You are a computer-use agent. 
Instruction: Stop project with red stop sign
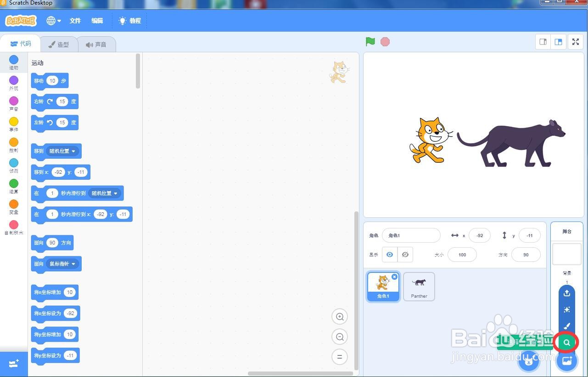tap(385, 42)
